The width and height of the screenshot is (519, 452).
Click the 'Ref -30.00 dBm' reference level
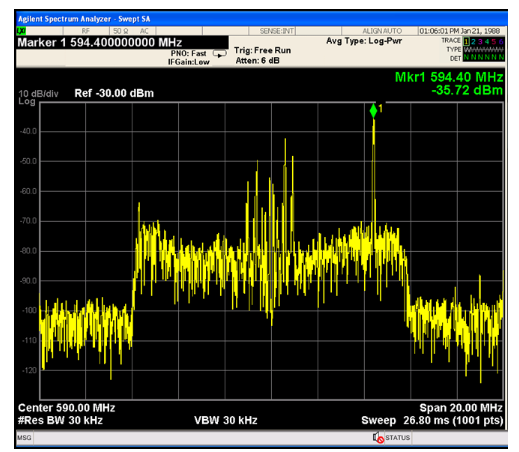pos(114,93)
